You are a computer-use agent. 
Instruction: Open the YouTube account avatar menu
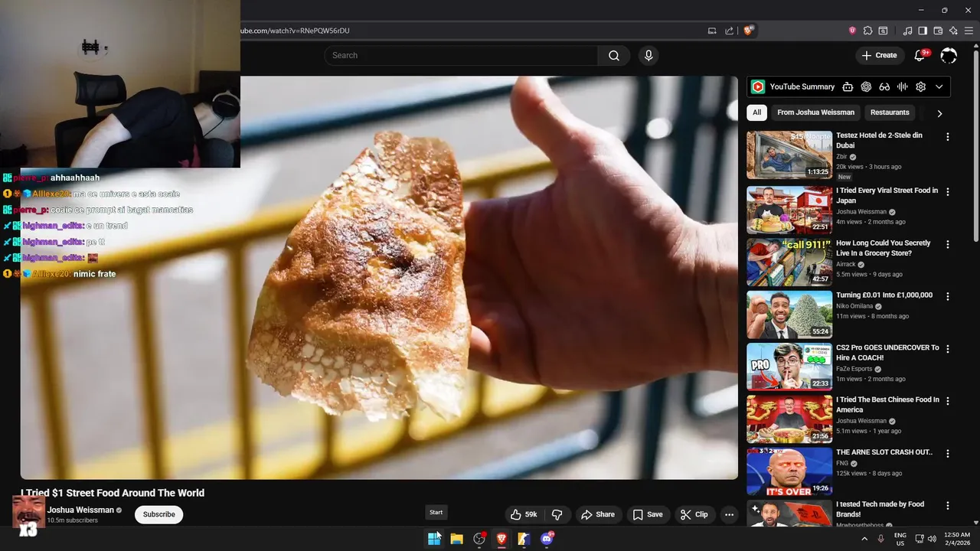coord(949,55)
